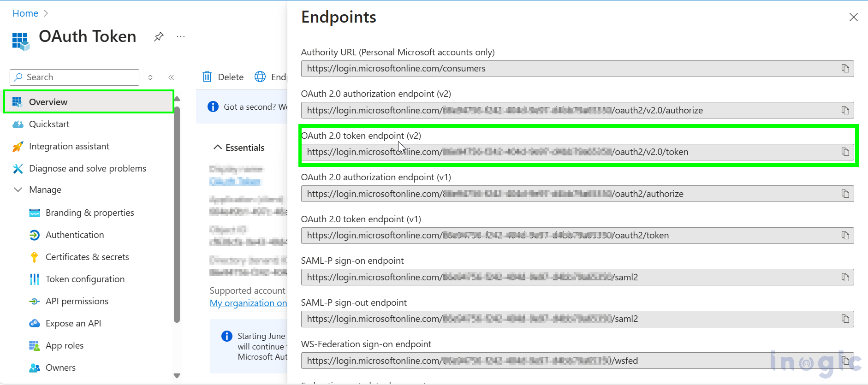Image resolution: width=868 pixels, height=385 pixels.
Task: Click the Diagnose and solve problems icon
Action: (18, 169)
